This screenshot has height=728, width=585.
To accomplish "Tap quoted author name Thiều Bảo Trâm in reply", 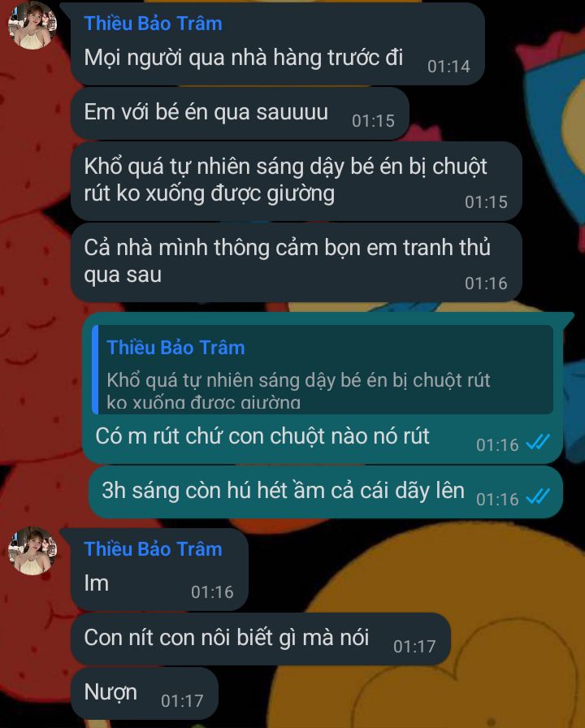I will 175,347.
